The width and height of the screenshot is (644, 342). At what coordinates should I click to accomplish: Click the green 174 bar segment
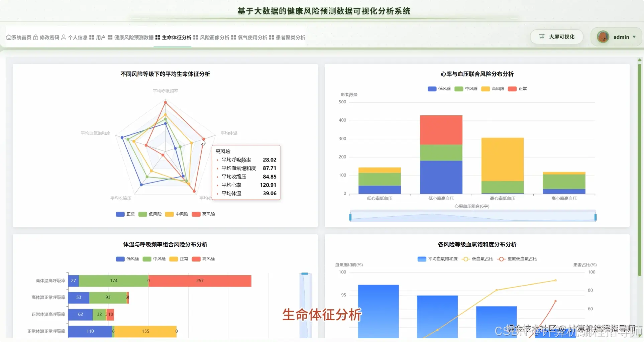(x=114, y=281)
